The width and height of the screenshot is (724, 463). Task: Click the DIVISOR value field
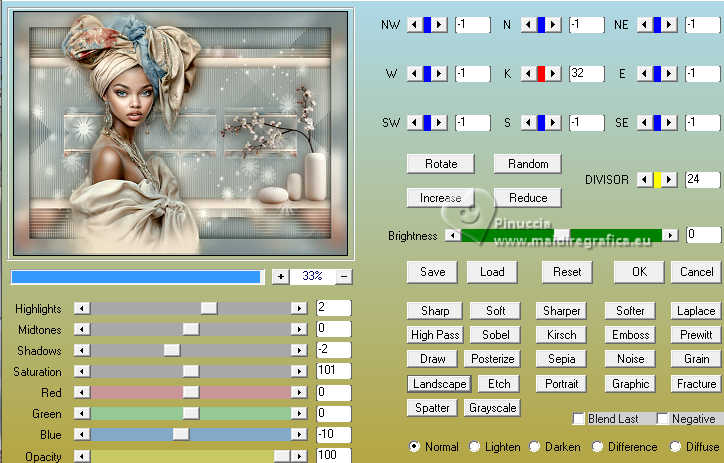point(703,180)
